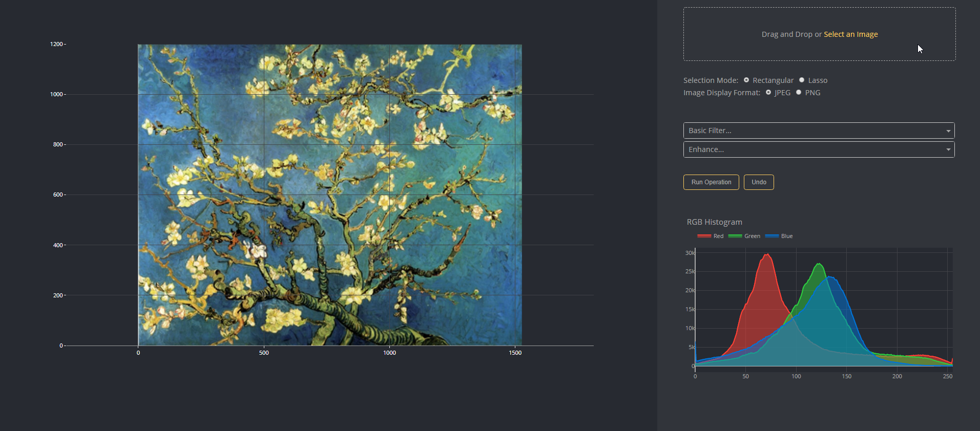Toggle the Blue histogram legend entry

779,236
